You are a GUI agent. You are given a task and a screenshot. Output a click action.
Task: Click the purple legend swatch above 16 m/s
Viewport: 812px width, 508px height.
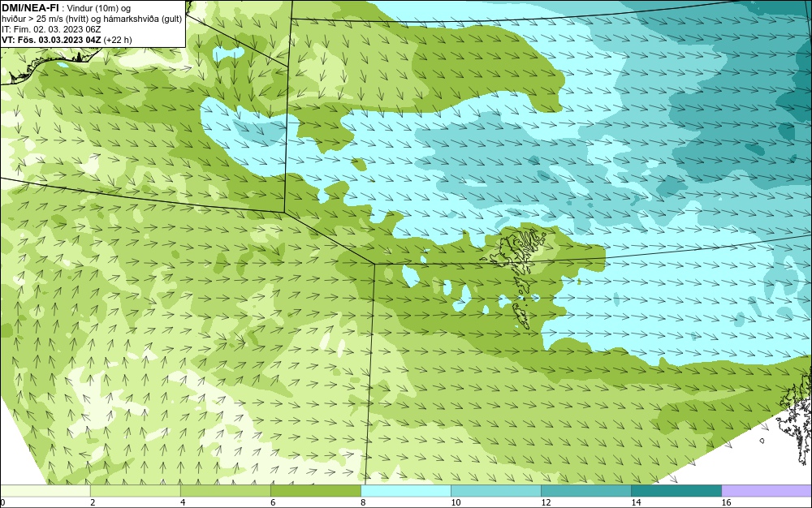(767, 490)
